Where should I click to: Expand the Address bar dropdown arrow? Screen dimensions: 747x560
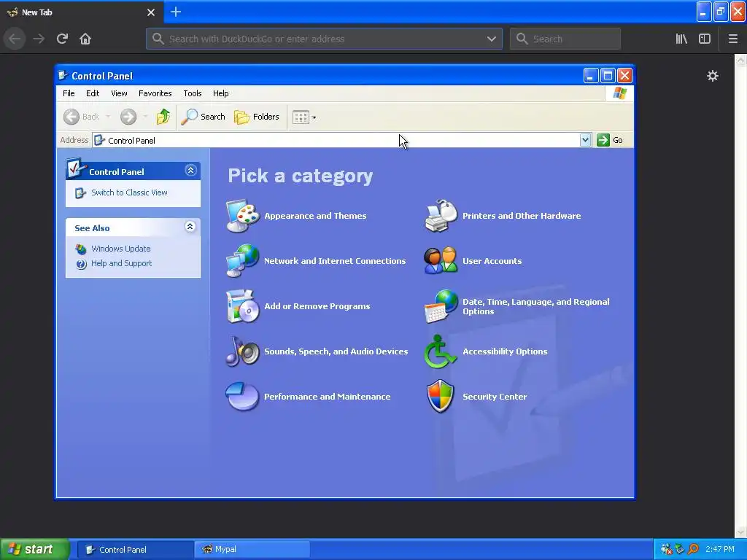click(585, 140)
